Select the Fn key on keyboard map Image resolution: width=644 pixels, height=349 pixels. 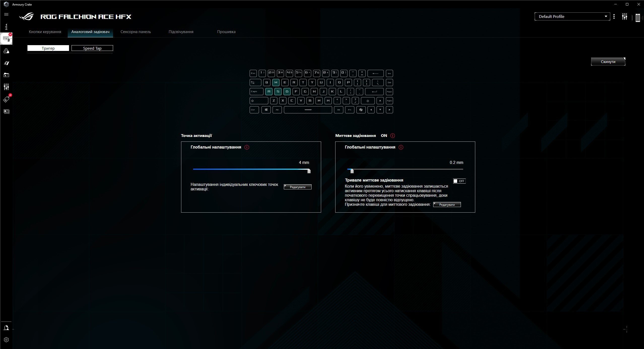(x=350, y=110)
